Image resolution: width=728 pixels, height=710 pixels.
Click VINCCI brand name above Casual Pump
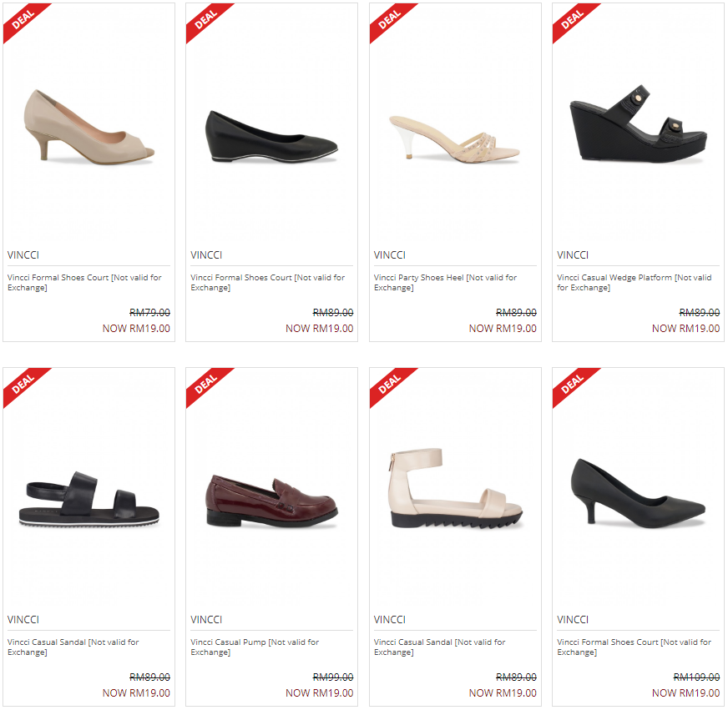click(206, 620)
